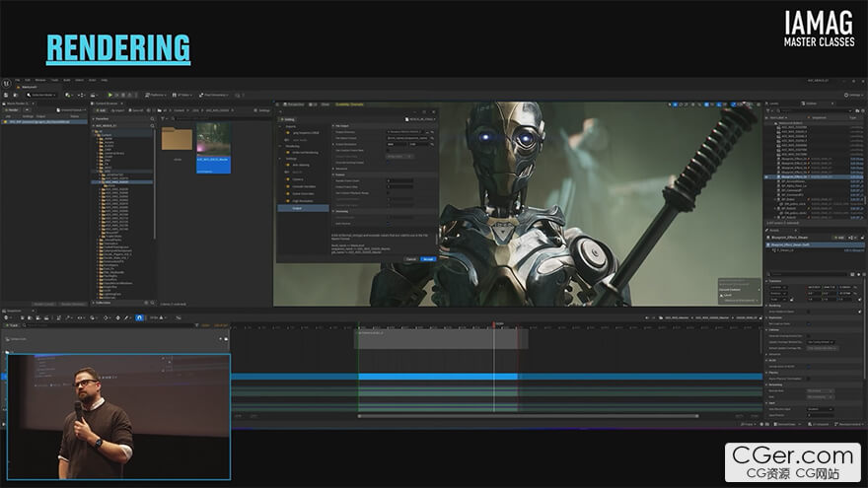Click the Cancel button in settings dialog
The image size is (868, 488).
[411, 259]
